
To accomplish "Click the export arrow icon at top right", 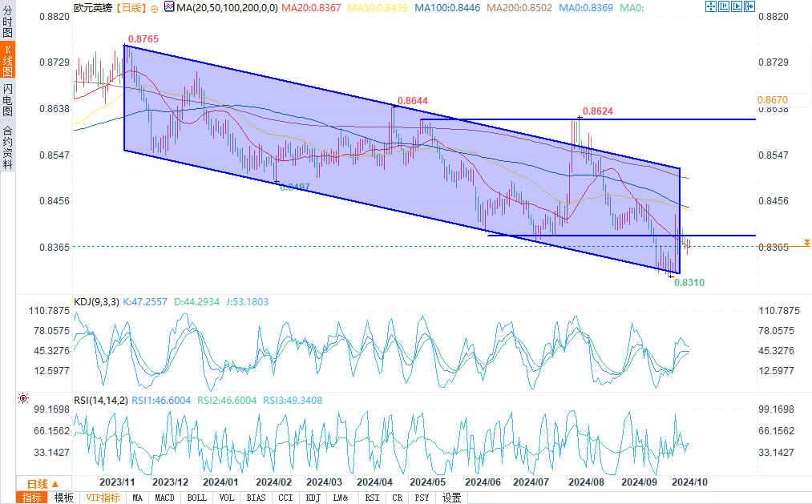I will point(749,6).
